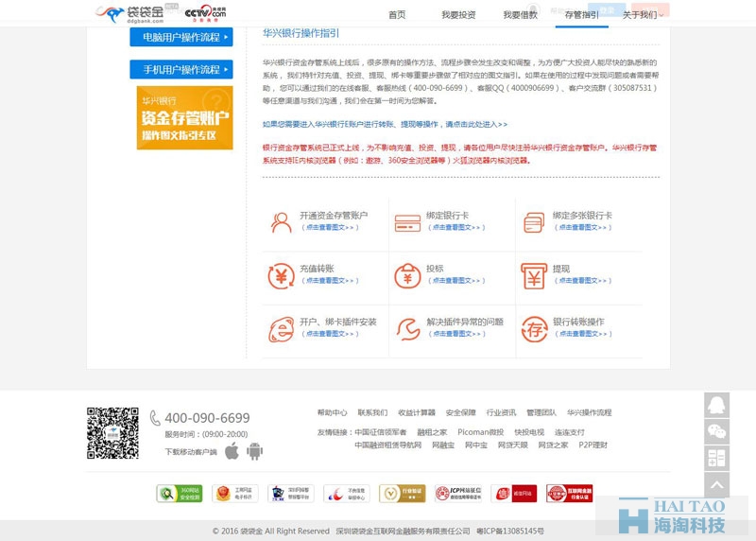Open the 华兴操作流程 footer link
The image size is (756, 541).
(589, 412)
